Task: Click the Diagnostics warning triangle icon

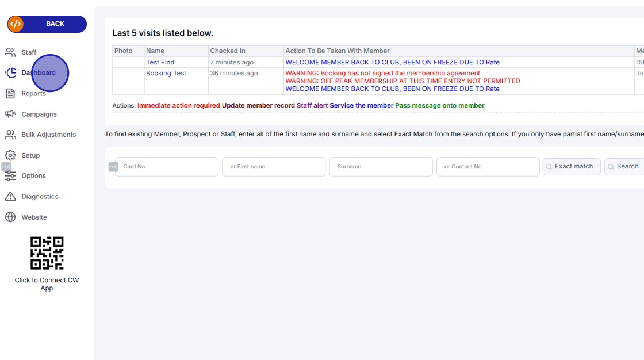Action: coord(10,197)
